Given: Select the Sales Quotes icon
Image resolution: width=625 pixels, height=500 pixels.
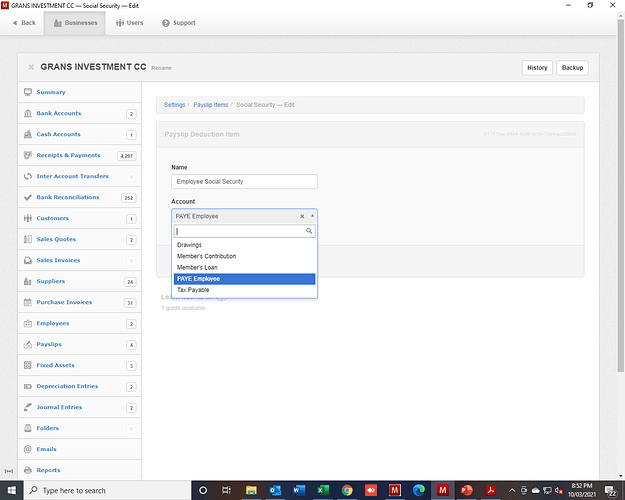Looking at the screenshot, I should 28,239.
